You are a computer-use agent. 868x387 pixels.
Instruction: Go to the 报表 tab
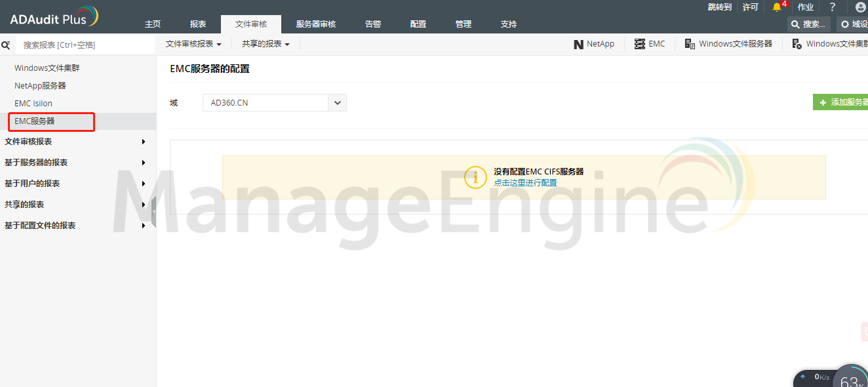click(198, 24)
